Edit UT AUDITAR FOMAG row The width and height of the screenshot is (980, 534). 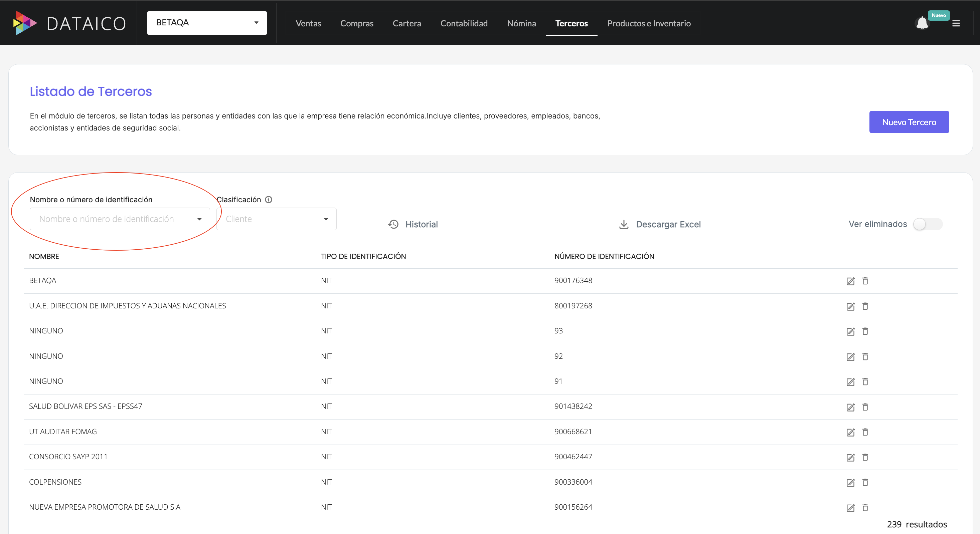pos(850,433)
